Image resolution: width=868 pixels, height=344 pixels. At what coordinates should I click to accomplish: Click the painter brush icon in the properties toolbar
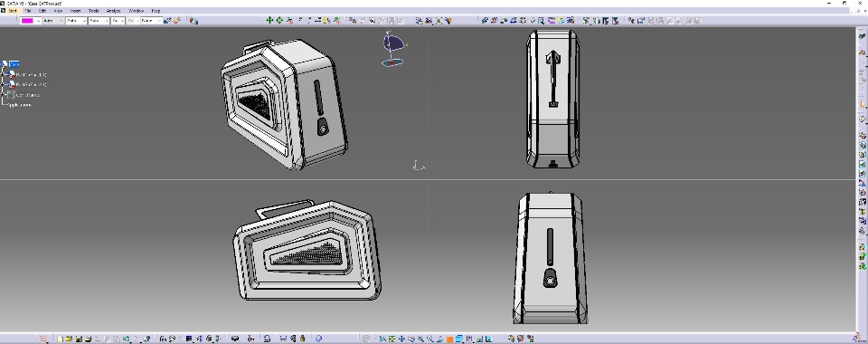pyautogui.click(x=167, y=21)
